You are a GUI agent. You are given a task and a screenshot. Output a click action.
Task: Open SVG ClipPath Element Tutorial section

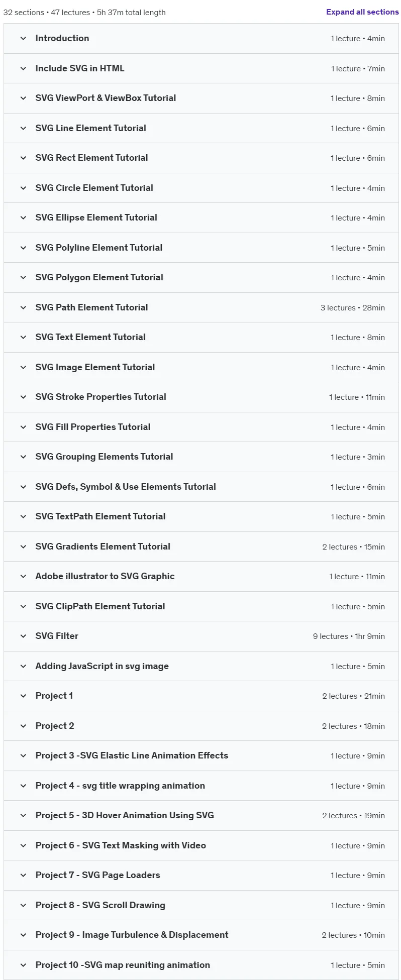pyautogui.click(x=201, y=606)
